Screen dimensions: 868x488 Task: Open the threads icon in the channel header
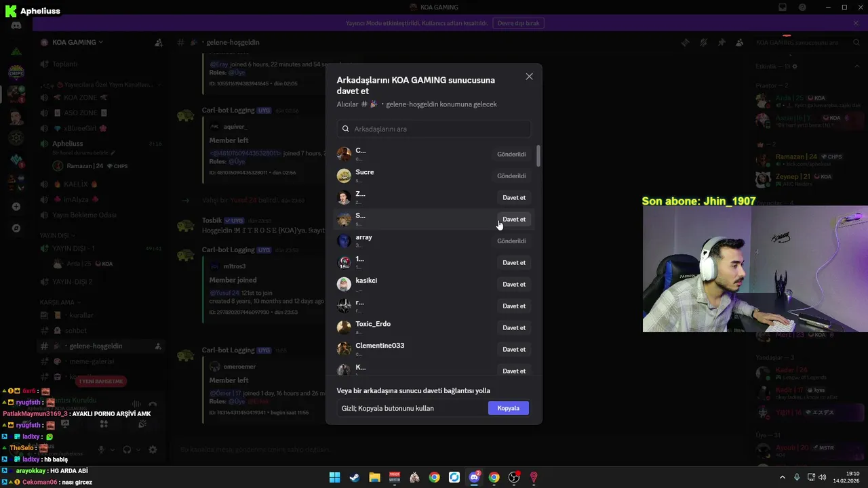coord(686,42)
